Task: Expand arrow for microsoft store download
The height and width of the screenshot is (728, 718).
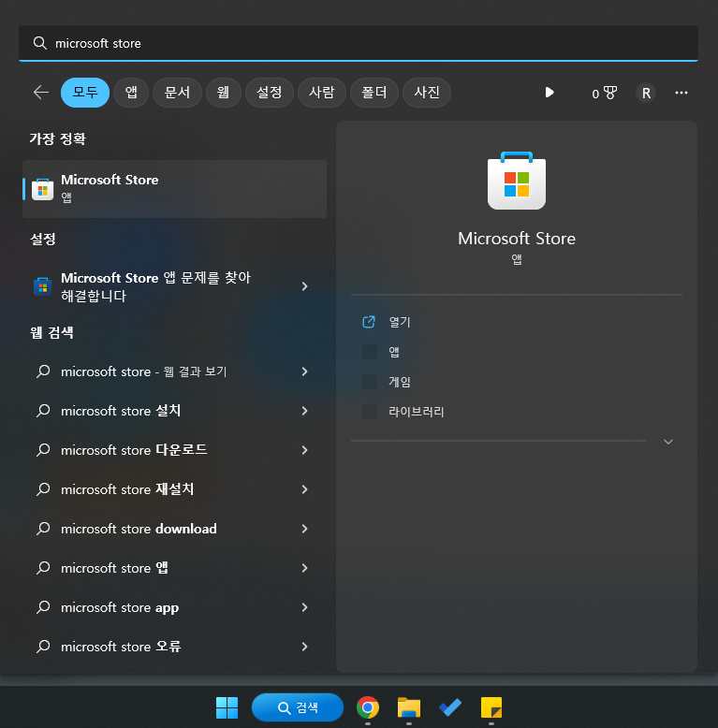Action: (x=304, y=529)
